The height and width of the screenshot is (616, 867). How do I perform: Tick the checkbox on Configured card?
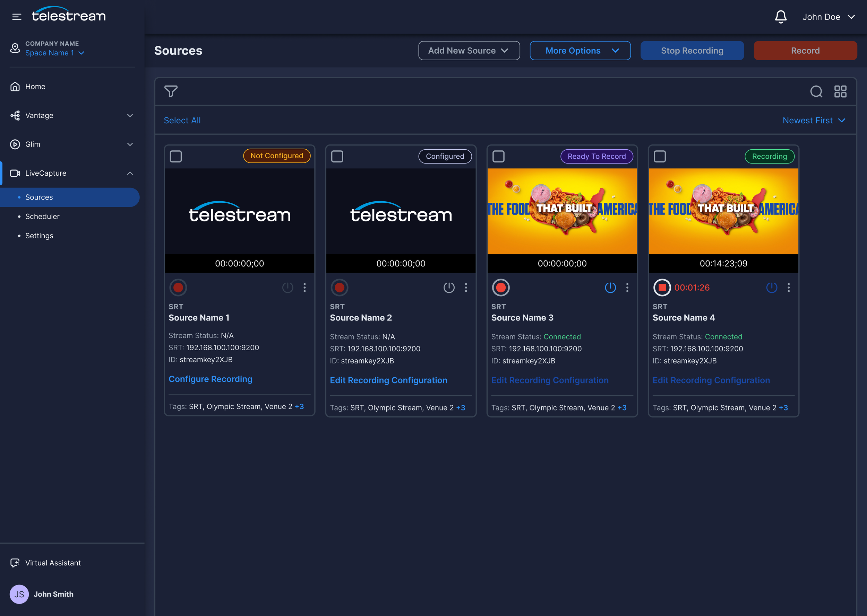(x=337, y=156)
